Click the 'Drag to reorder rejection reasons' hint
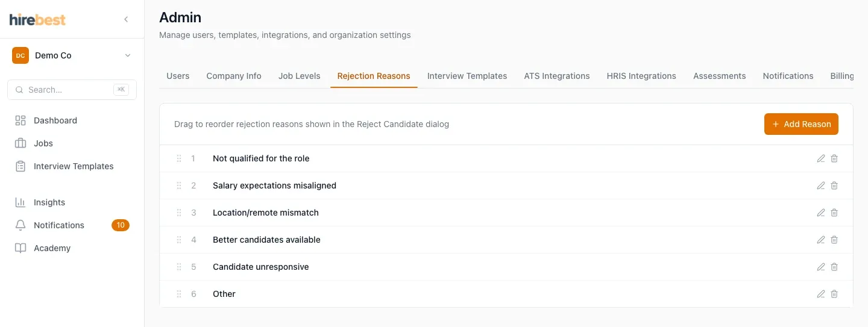Viewport: 868px width, 327px height. (x=312, y=124)
